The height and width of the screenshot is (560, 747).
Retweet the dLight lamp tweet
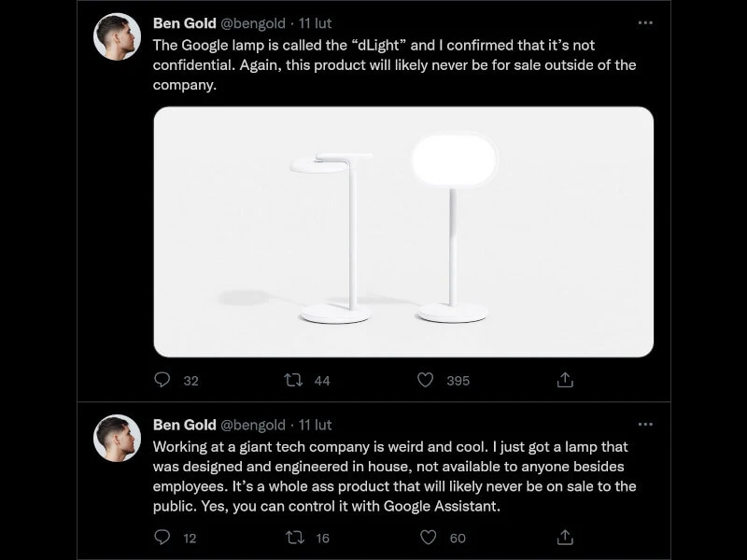(x=293, y=380)
